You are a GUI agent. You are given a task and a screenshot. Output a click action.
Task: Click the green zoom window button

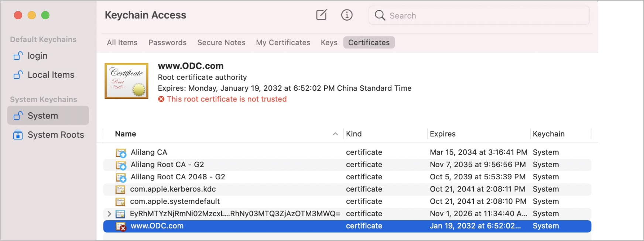click(45, 15)
